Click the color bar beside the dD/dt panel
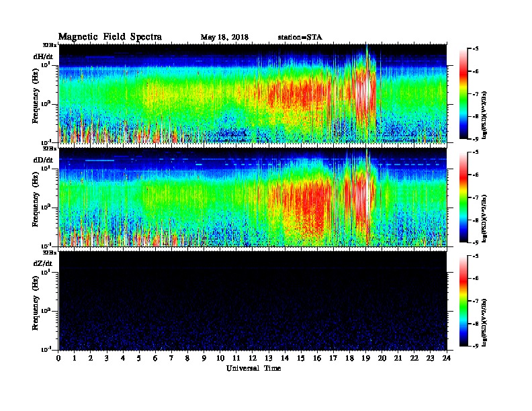 pyautogui.click(x=463, y=197)
